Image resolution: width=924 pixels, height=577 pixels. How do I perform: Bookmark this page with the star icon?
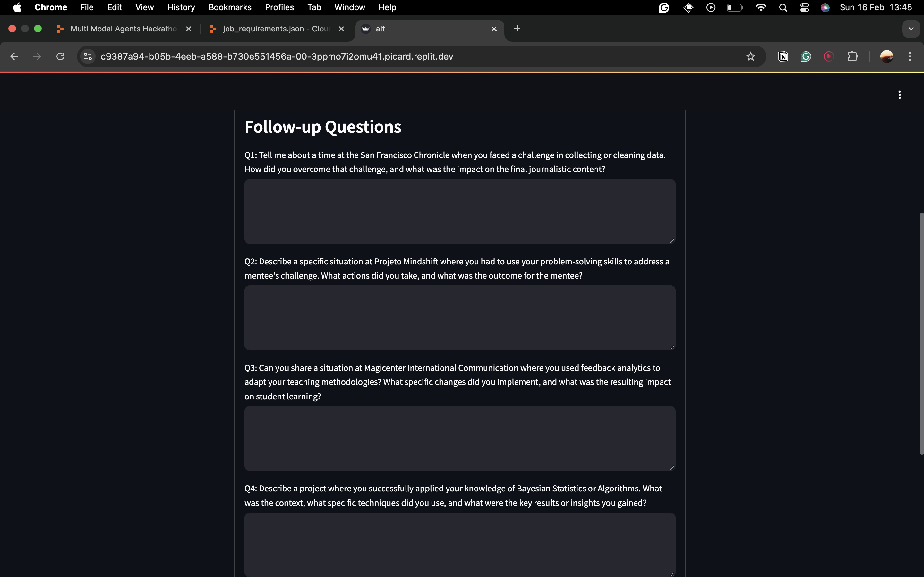750,56
